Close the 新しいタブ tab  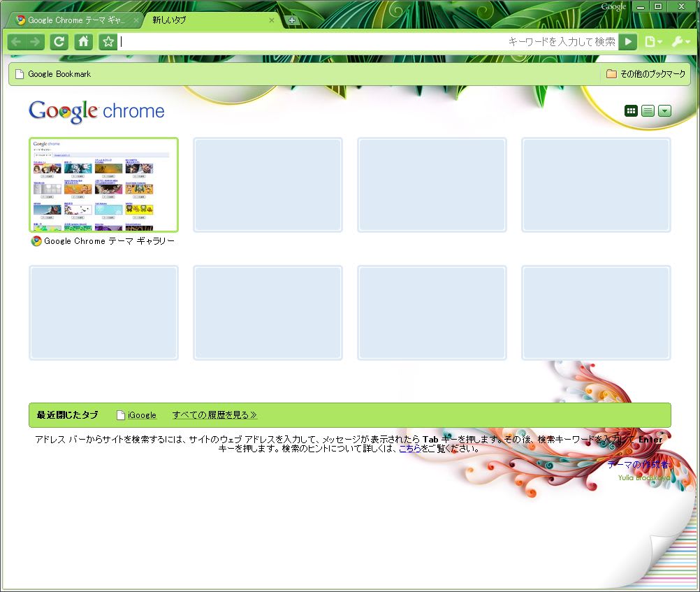(272, 20)
